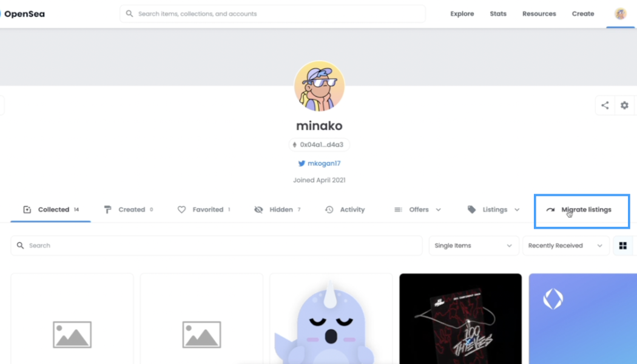Click the Ethereum icon beside wallet address

(294, 144)
